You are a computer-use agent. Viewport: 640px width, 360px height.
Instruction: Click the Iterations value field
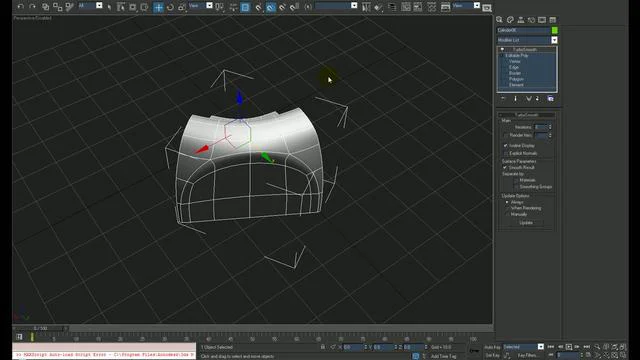[x=541, y=127]
